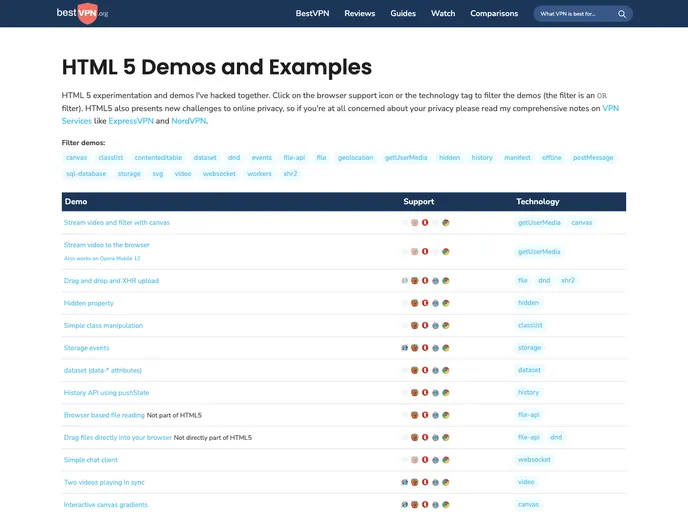Click Chrome icon in Simple chat client row
Image resolution: width=688 pixels, height=512 pixels.
(445, 460)
